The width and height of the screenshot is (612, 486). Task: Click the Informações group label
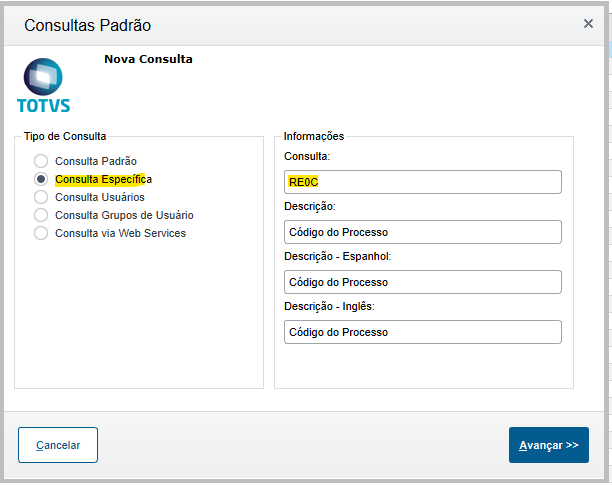point(314,136)
